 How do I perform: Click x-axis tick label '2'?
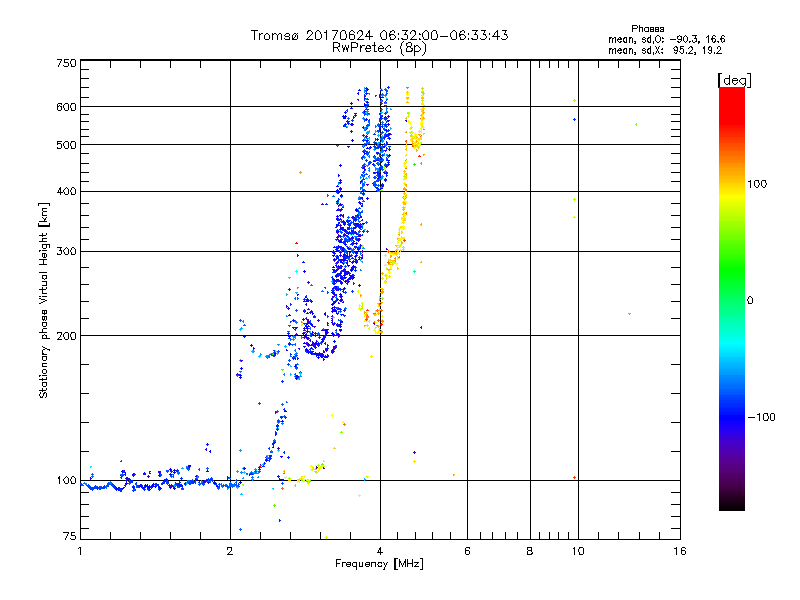[230, 551]
